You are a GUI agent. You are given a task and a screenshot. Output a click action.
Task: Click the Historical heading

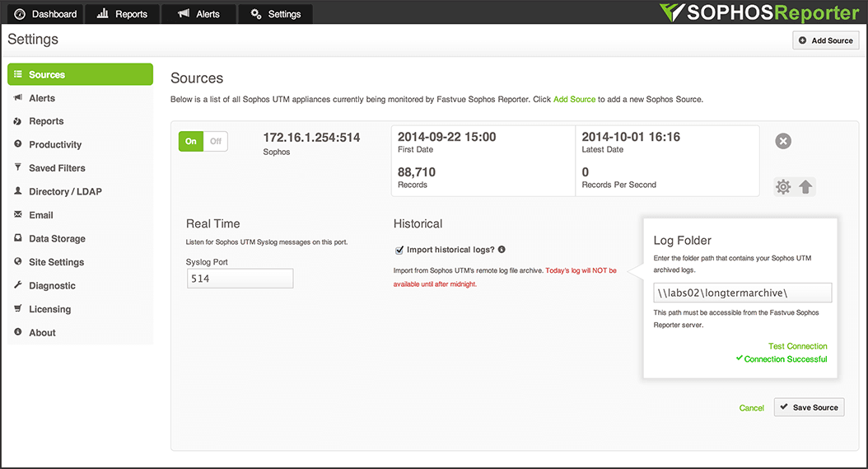tap(418, 224)
